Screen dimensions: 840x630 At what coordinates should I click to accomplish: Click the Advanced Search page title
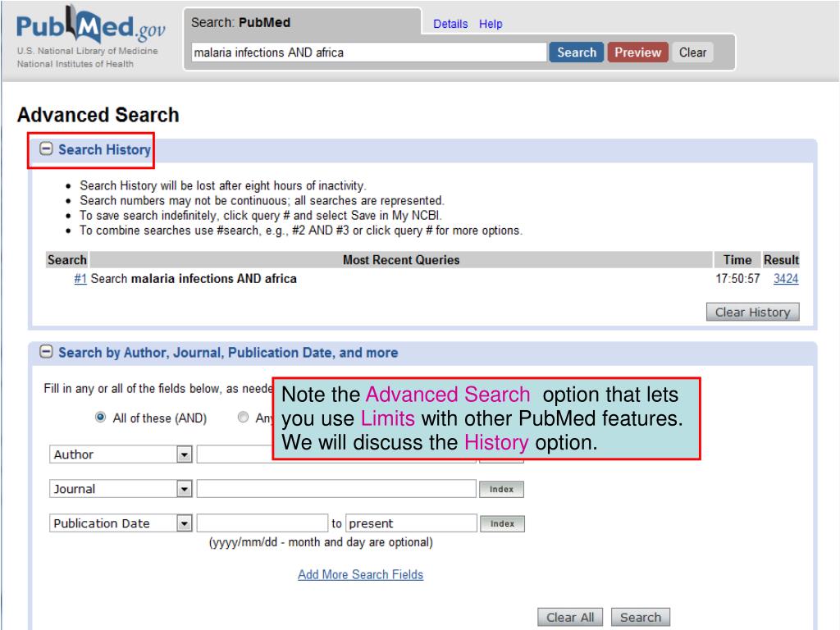coord(98,115)
